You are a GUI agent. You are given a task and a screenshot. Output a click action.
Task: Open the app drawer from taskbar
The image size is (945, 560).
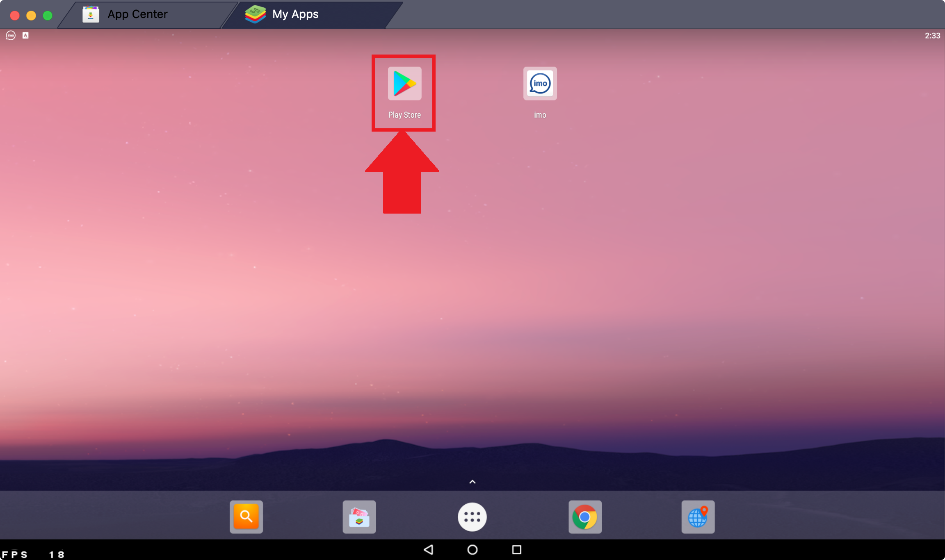click(x=472, y=517)
